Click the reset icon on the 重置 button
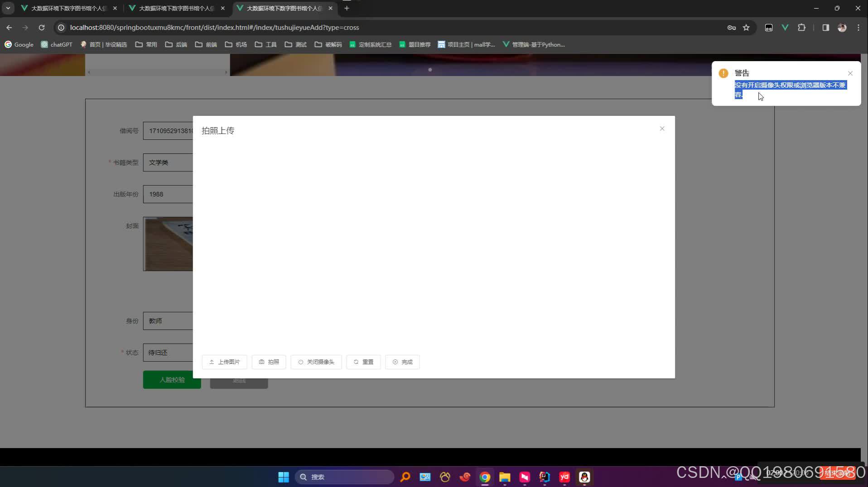The height and width of the screenshot is (487, 868). click(x=357, y=362)
